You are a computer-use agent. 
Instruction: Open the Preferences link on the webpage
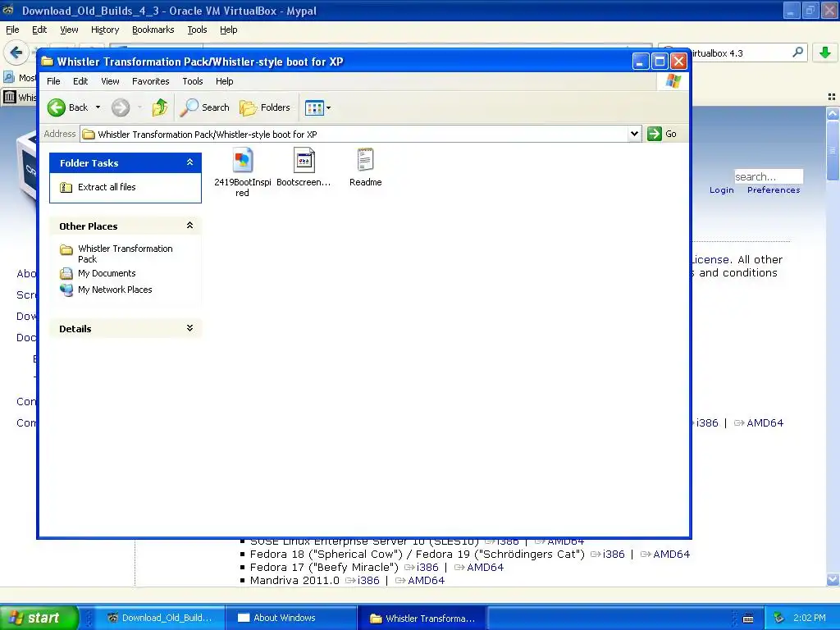tap(774, 190)
